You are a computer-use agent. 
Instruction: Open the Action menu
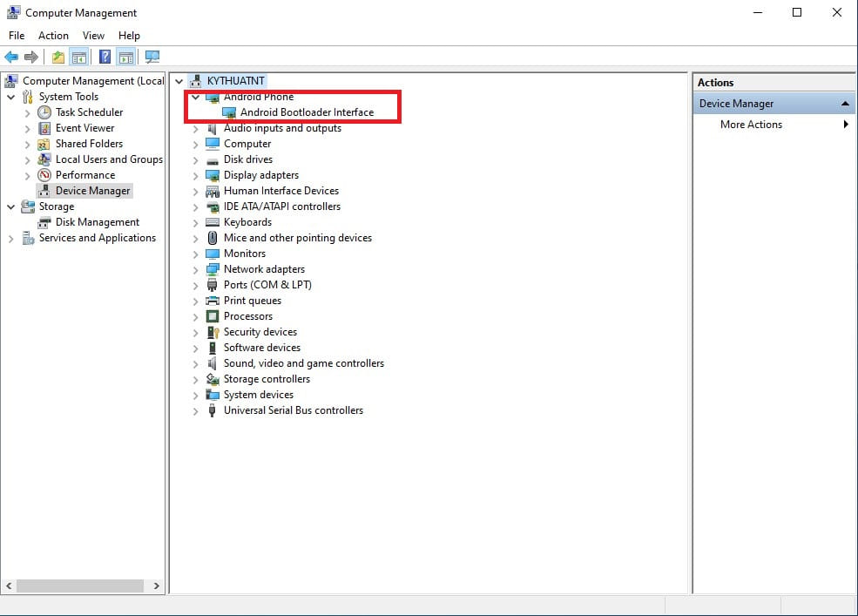click(x=53, y=36)
